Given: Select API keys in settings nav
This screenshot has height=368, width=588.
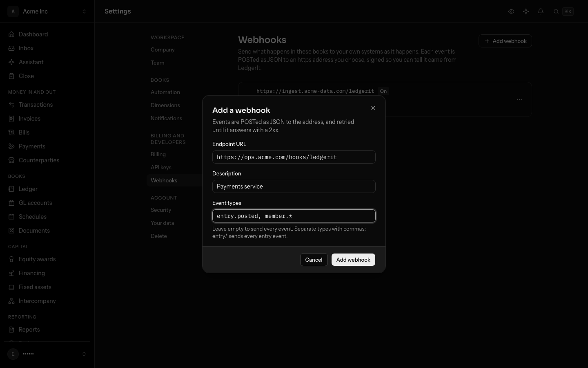Looking at the screenshot, I should point(161,168).
